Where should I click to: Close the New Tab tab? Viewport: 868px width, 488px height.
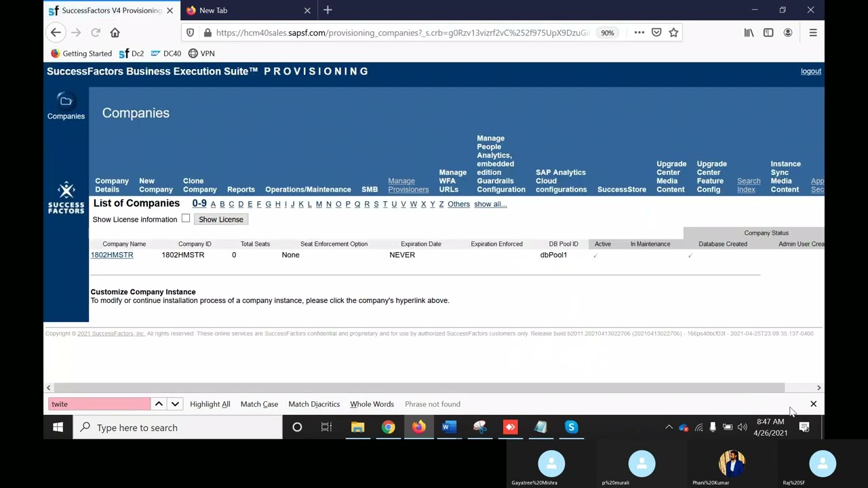point(307,10)
